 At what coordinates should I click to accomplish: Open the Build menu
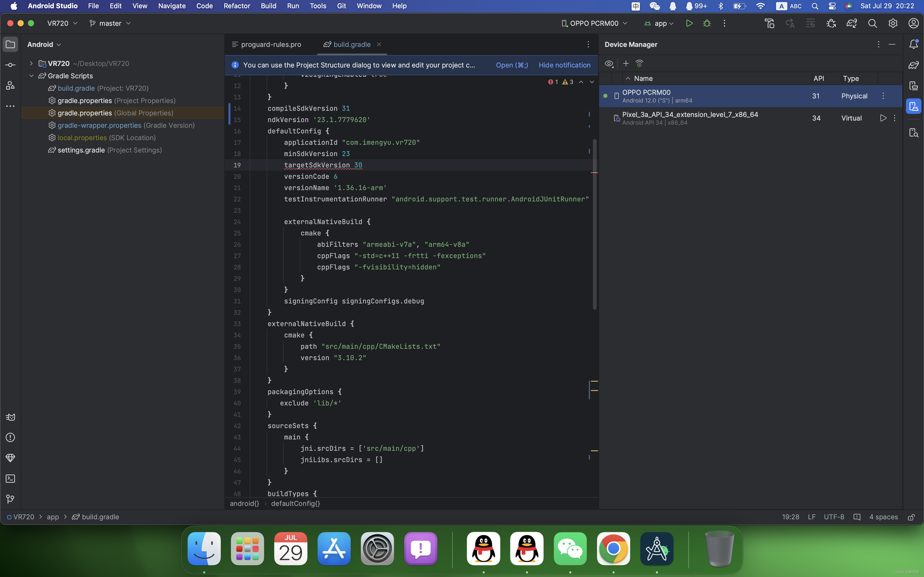point(268,5)
